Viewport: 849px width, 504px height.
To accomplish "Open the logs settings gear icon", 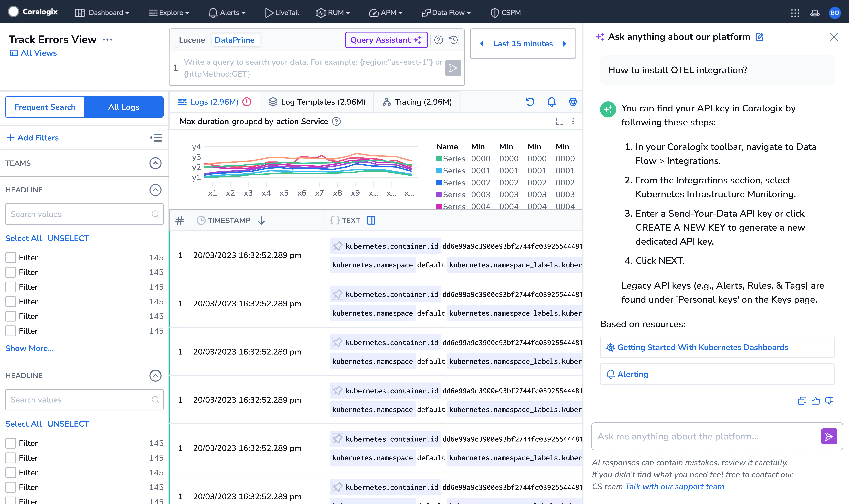I will coord(573,102).
